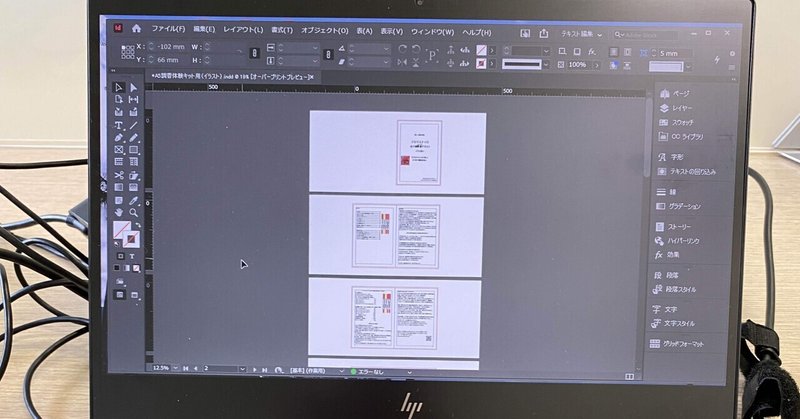Open the ウィンドウ(W) menu
Image resolution: width=800 pixels, height=419 pixels.
433,32
